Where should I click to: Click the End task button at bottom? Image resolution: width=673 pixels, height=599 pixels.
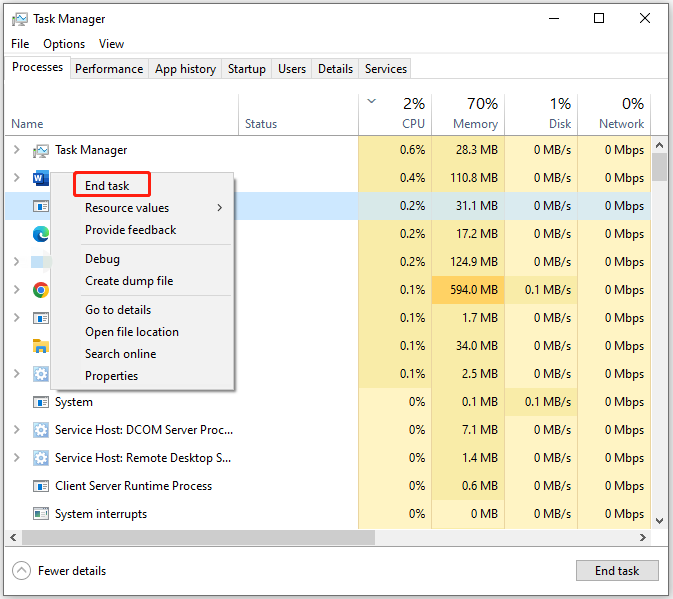click(x=617, y=571)
